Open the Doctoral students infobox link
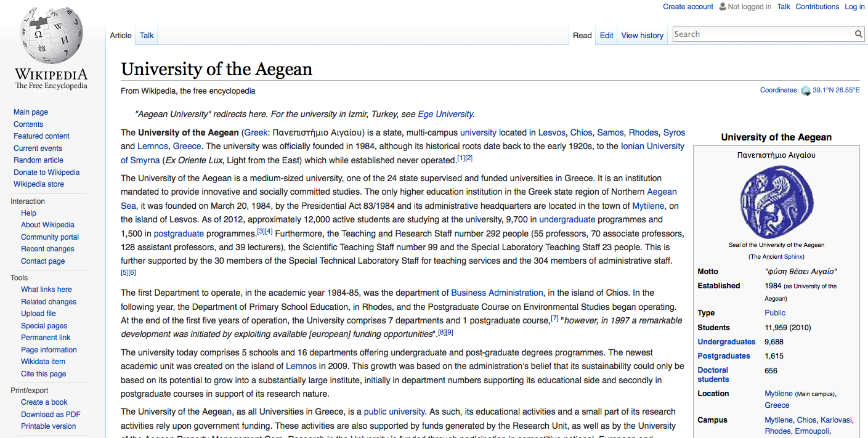 [x=713, y=375]
